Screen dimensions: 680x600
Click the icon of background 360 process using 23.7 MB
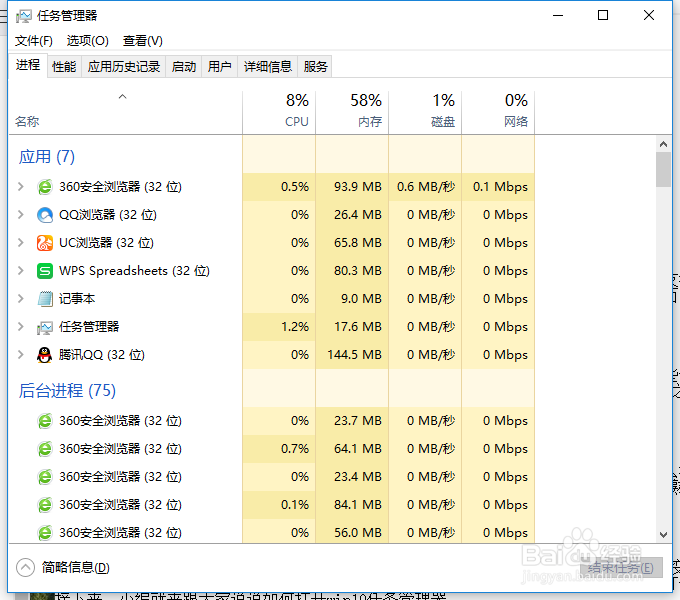(45, 421)
